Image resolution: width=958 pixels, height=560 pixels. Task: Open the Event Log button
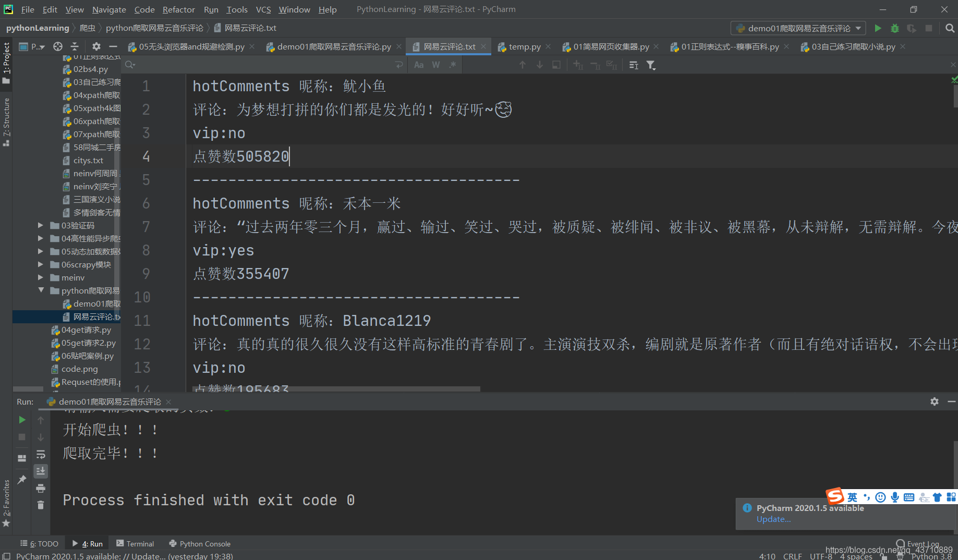(x=918, y=543)
